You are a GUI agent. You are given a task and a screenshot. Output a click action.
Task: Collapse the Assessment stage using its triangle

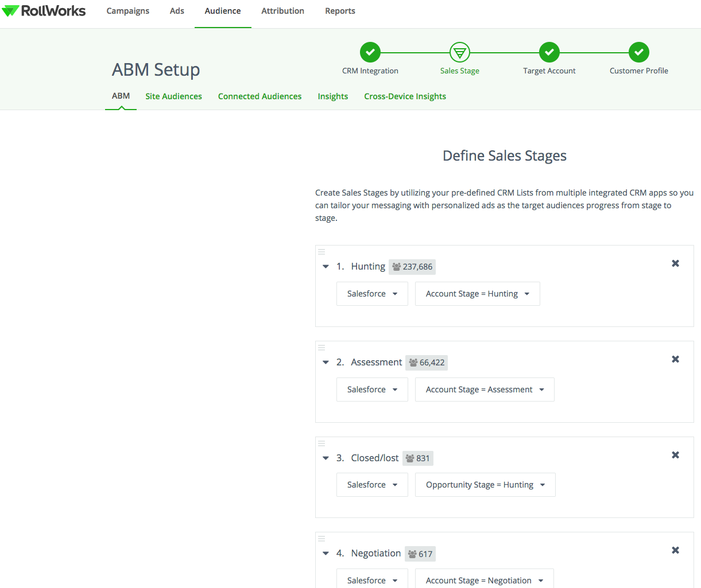pos(326,362)
